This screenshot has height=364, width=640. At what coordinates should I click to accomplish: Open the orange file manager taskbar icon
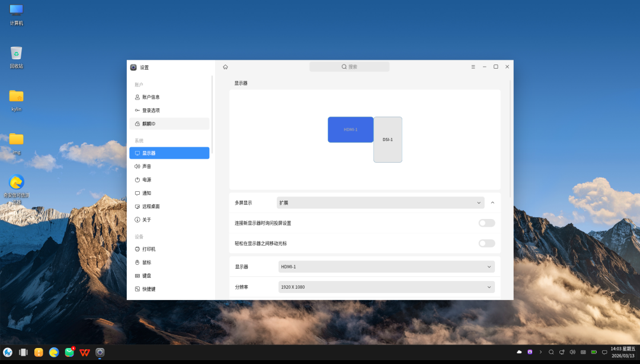[x=39, y=352]
